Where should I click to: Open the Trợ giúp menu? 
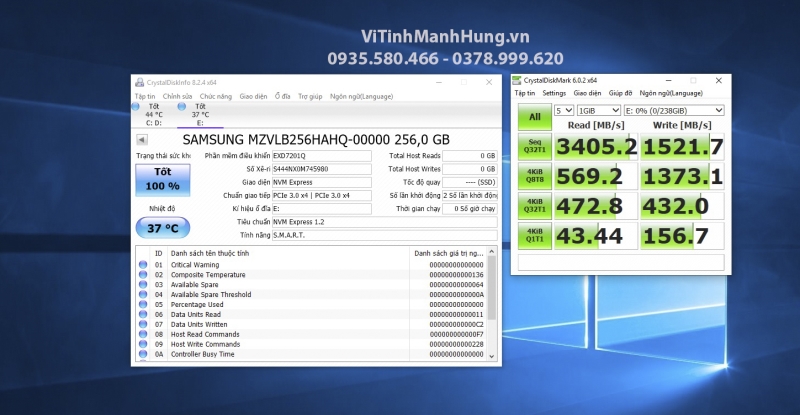[310, 96]
